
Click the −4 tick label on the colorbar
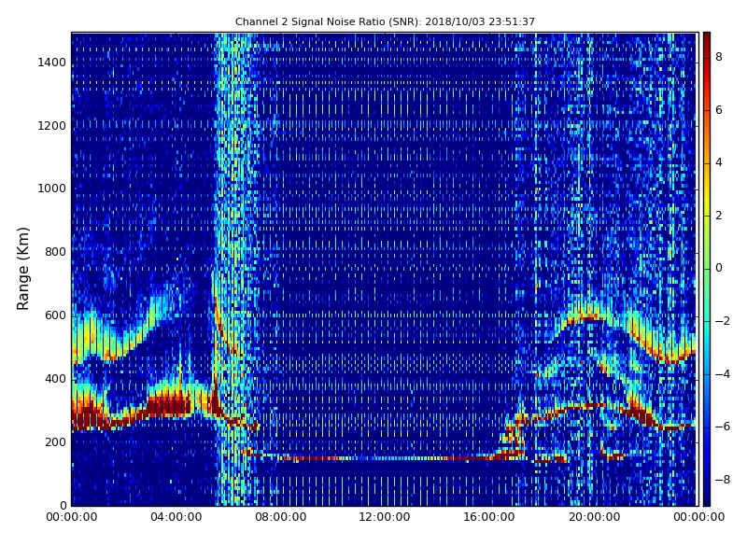tap(723, 374)
